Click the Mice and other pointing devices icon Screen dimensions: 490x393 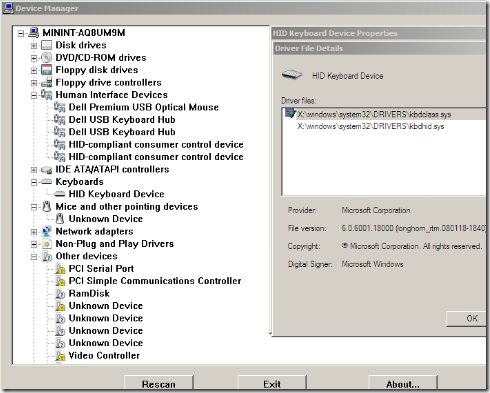click(47, 207)
